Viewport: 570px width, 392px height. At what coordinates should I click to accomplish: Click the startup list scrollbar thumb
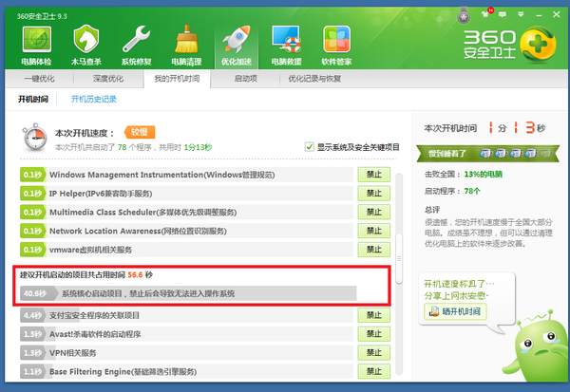[x=399, y=258]
